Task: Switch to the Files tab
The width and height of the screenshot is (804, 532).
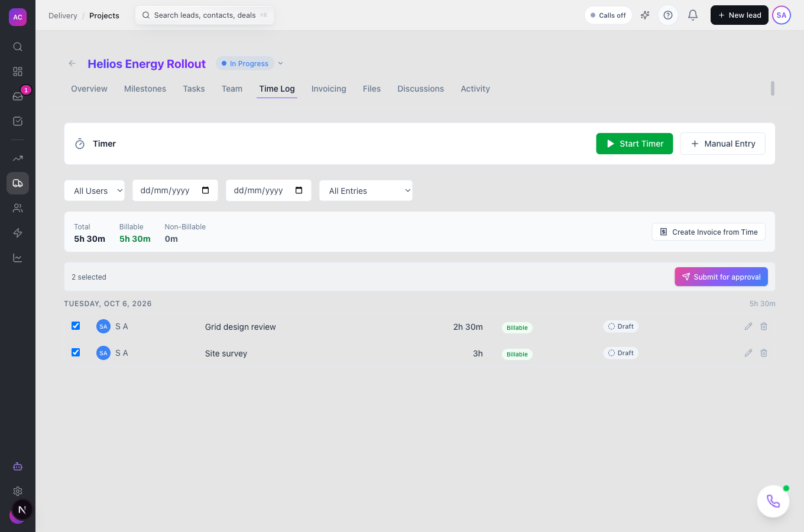Action: click(x=372, y=89)
